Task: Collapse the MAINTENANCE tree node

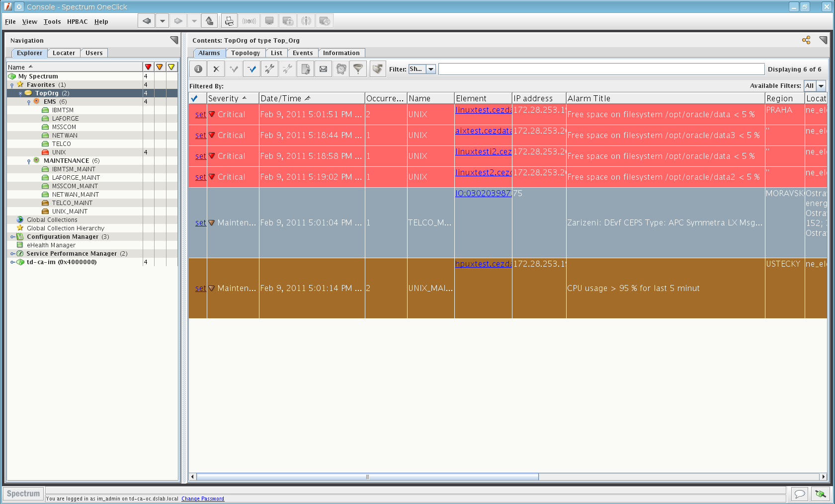Action: (x=29, y=161)
